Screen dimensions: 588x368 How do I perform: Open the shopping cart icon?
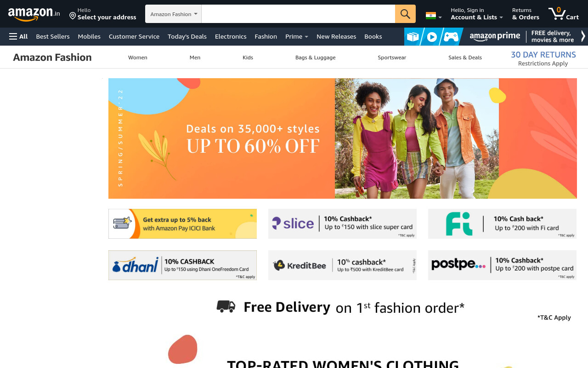(x=563, y=14)
